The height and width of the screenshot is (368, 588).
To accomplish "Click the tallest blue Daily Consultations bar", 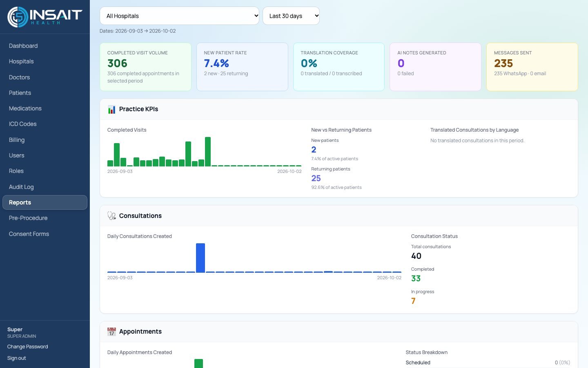I will pos(200,258).
